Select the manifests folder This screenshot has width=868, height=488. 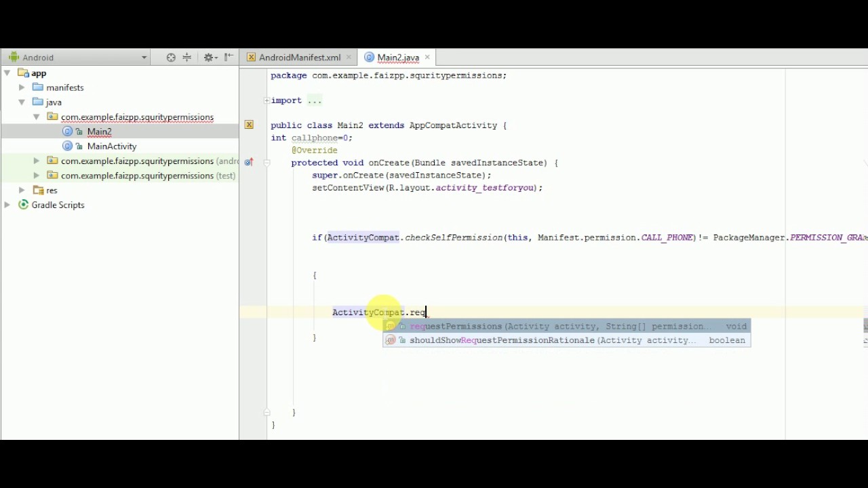(x=65, y=87)
